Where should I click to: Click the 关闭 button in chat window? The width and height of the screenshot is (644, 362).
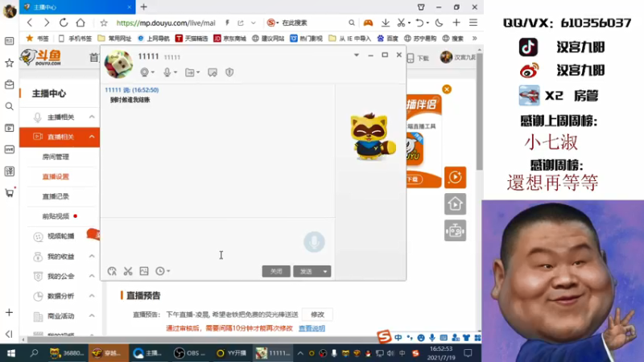point(276,271)
